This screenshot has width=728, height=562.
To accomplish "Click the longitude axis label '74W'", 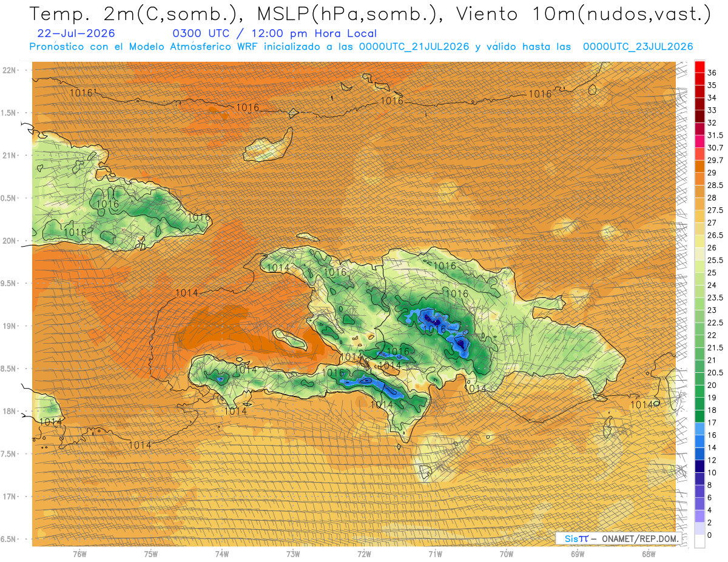I will (x=222, y=554).
